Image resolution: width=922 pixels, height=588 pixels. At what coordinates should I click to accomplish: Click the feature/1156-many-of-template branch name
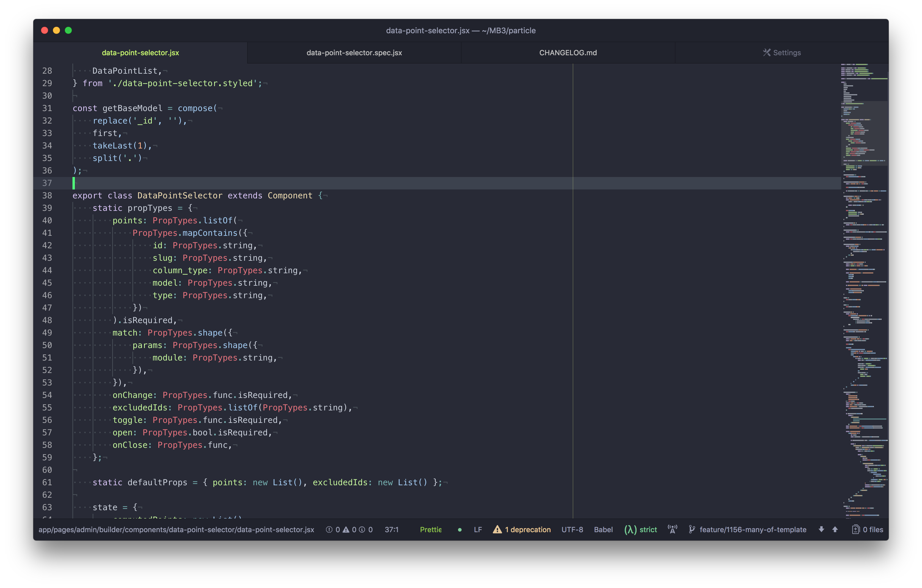(x=752, y=529)
